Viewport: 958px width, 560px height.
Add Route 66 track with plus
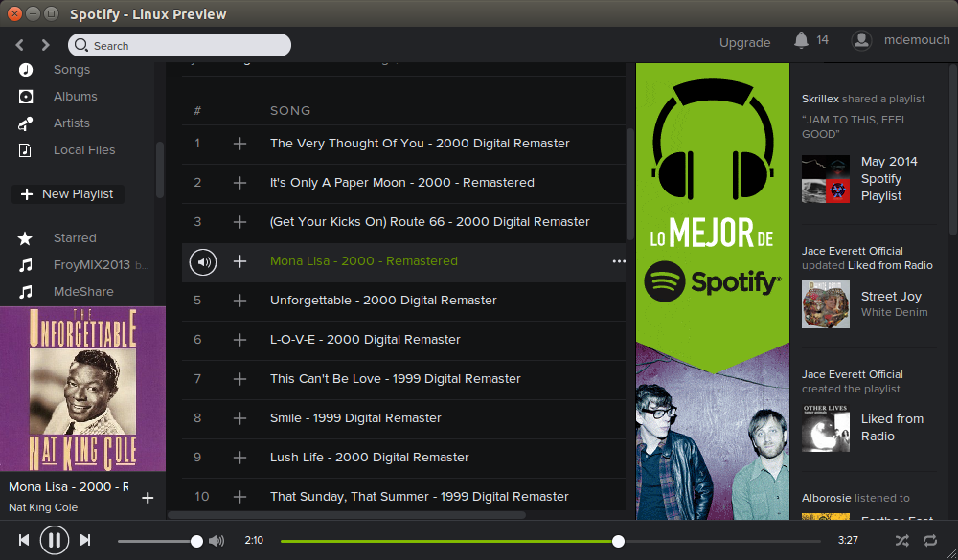240,222
